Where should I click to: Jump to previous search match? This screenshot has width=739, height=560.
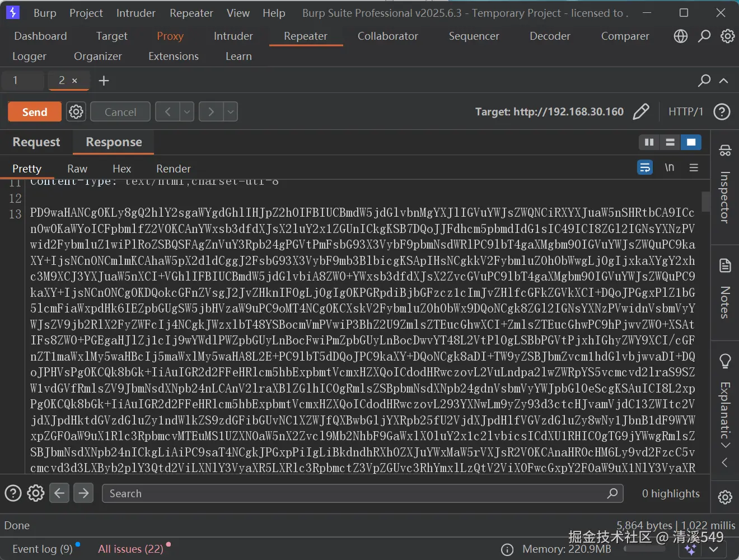(59, 493)
